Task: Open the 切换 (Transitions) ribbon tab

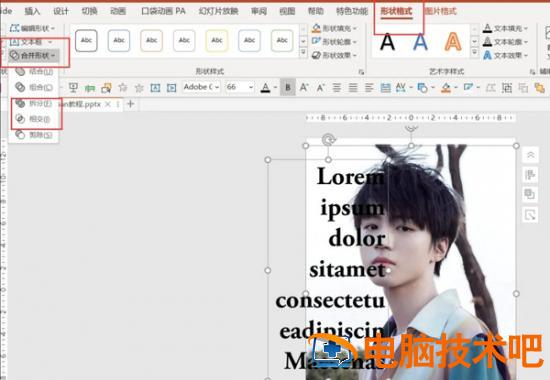Action: (89, 11)
